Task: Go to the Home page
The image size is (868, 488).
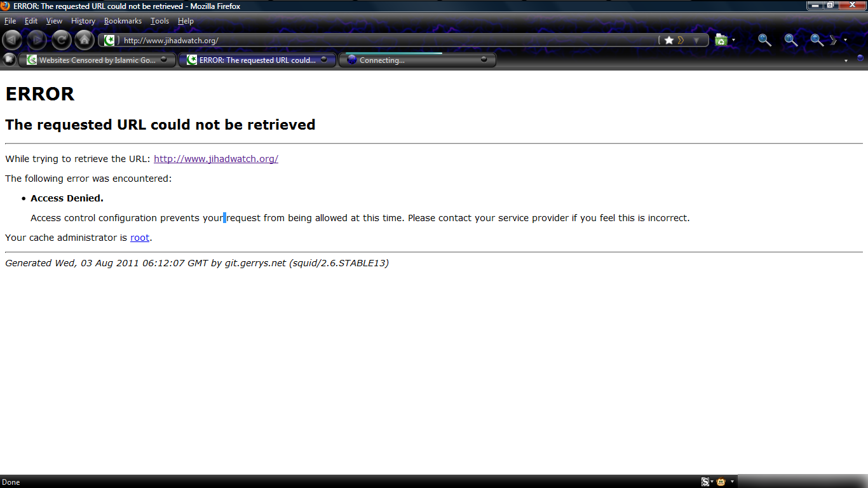Action: (x=85, y=40)
